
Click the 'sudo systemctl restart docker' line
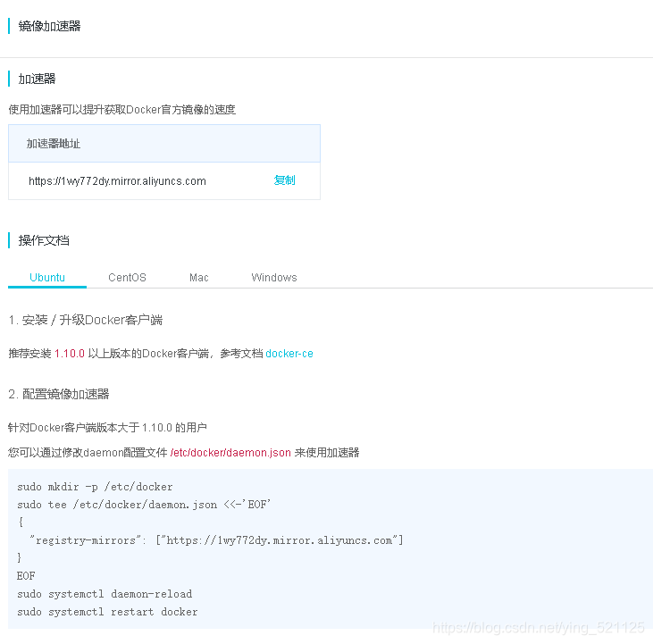[107, 612]
